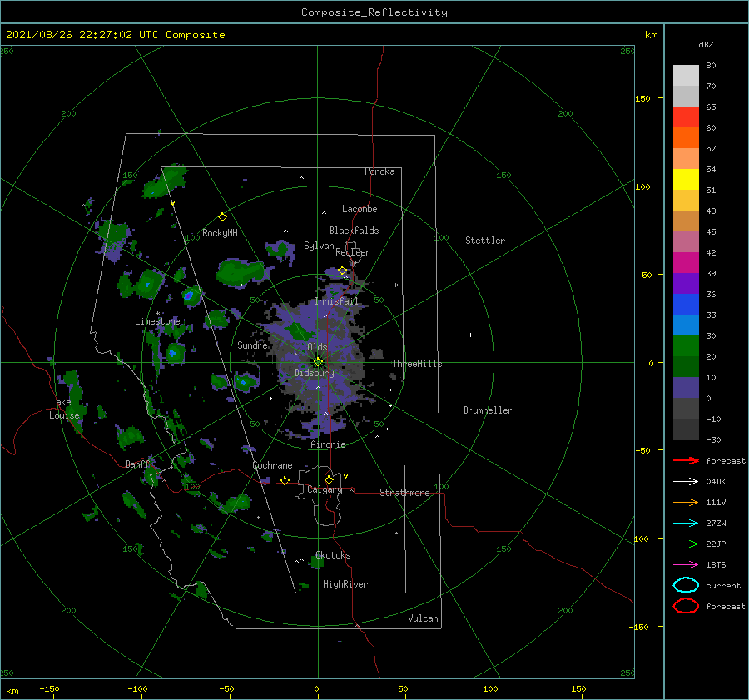Click the Blackfalds label
749x700 pixels.
pos(354,231)
